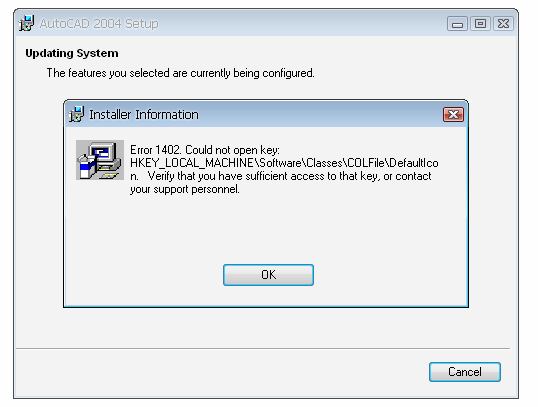
Task: Cancel the AutoCAD 2004 setup
Action: (x=465, y=372)
